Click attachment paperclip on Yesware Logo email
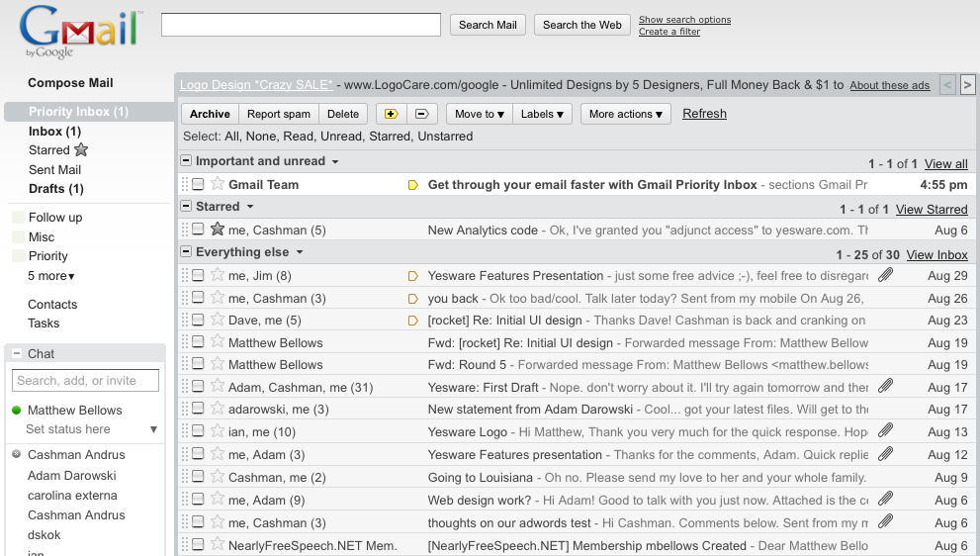980x556 pixels. click(x=886, y=430)
